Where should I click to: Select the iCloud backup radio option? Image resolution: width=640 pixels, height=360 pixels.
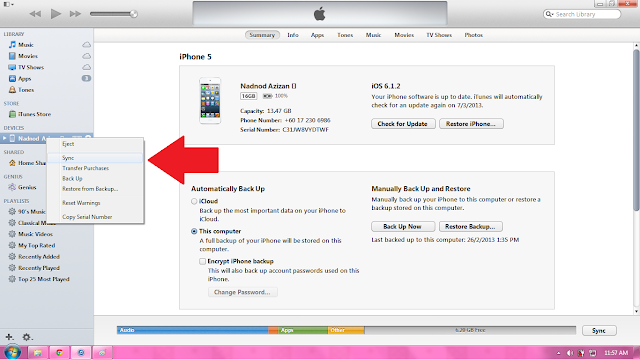(194, 201)
